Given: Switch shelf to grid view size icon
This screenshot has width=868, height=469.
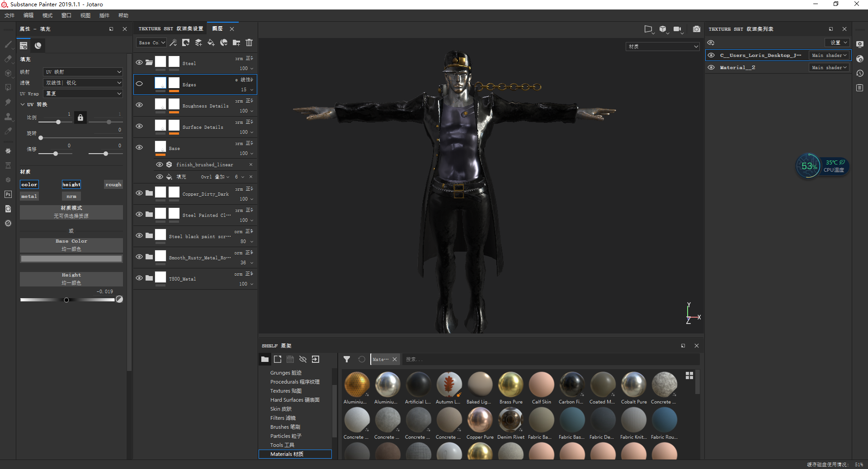Looking at the screenshot, I should 689,375.
